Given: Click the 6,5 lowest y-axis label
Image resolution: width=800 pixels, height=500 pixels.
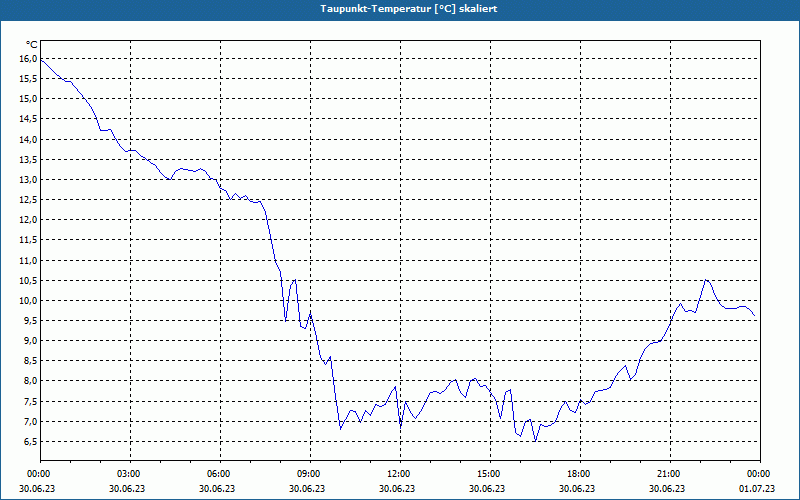Looking at the screenshot, I should click(31, 441).
